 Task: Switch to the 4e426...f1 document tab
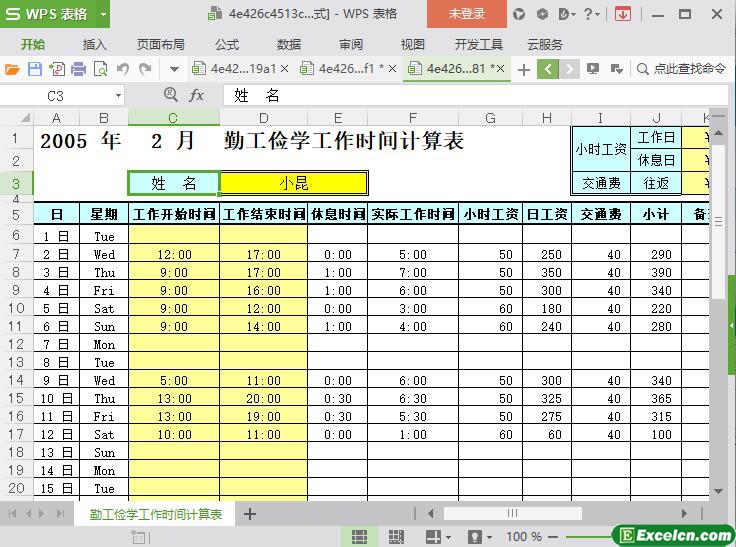[348, 69]
